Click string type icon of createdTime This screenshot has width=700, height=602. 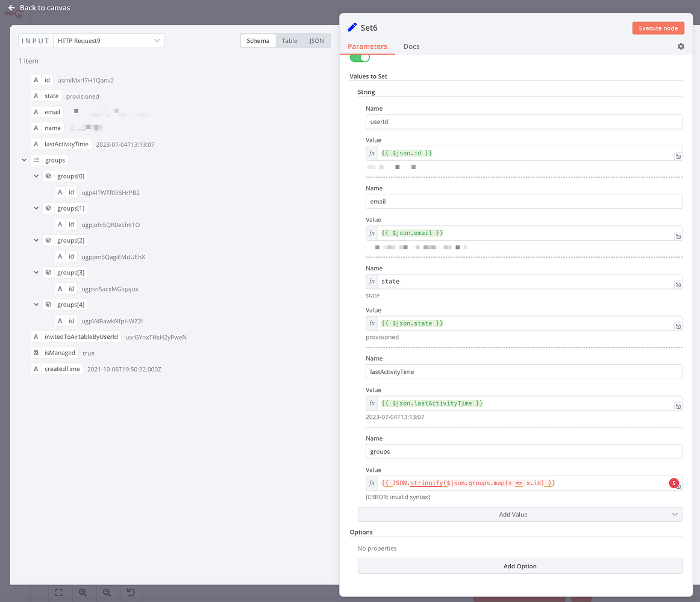[36, 368]
